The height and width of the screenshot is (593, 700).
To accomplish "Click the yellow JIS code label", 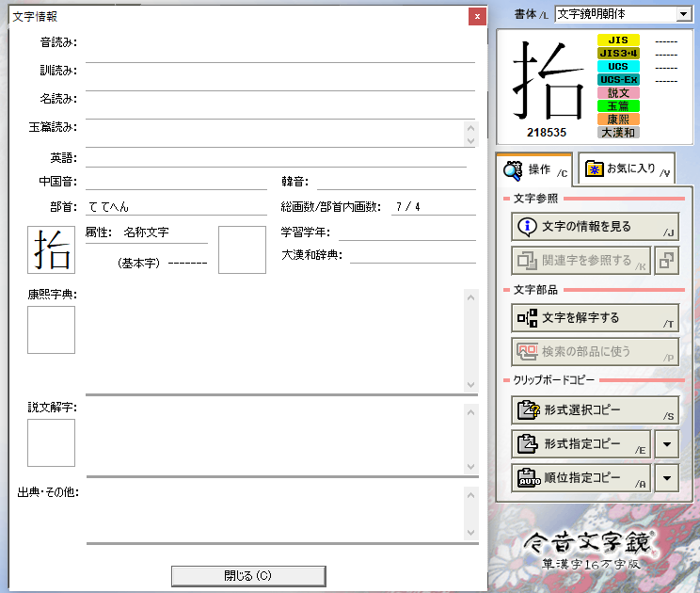I will (x=618, y=40).
